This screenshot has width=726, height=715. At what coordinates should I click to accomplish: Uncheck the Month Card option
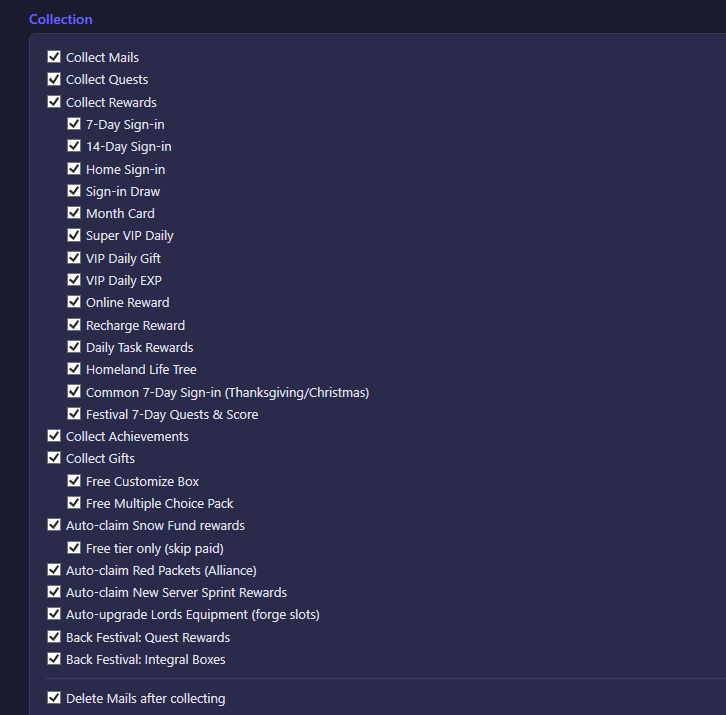(x=74, y=213)
